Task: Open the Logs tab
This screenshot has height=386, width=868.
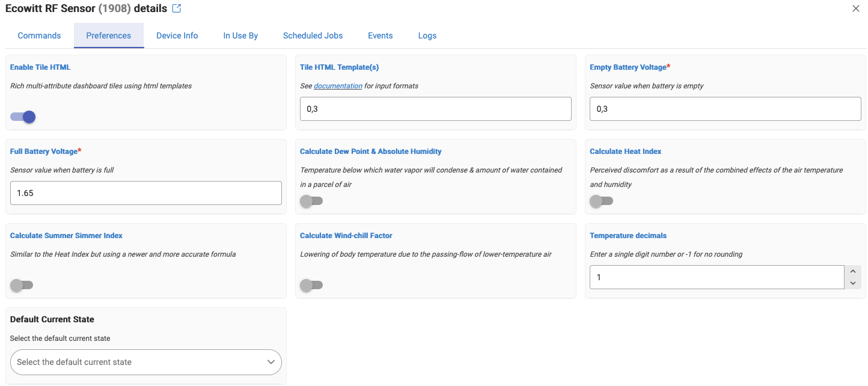Action: tap(427, 35)
